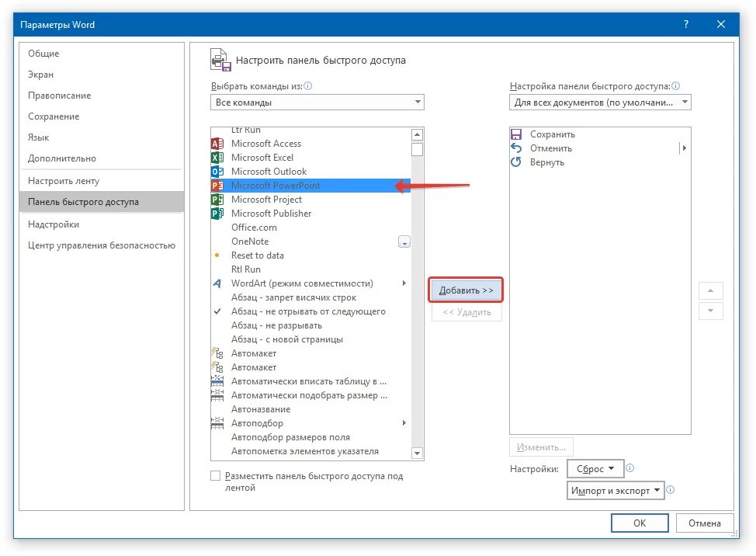Select 'Автоназвание' in the command list

point(311,409)
